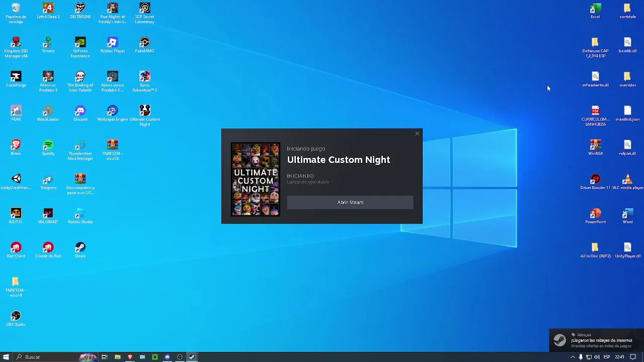Select the contrõtale folder on desktop
The width and height of the screenshot is (644, 362).
coord(628,11)
